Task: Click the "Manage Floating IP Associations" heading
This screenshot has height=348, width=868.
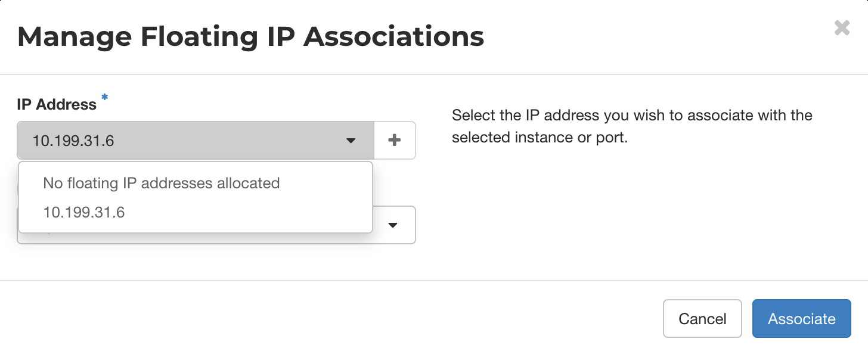Action: [x=250, y=37]
